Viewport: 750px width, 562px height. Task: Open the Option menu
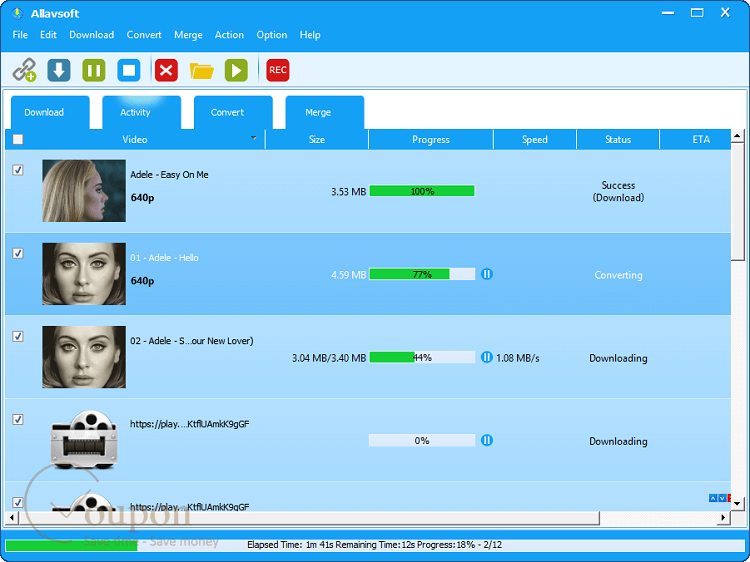tap(272, 35)
